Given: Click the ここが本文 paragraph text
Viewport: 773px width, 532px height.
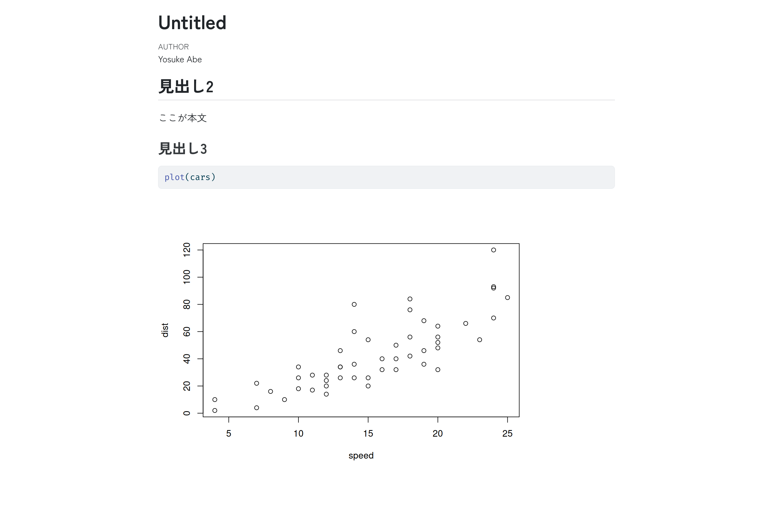Looking at the screenshot, I should (183, 118).
